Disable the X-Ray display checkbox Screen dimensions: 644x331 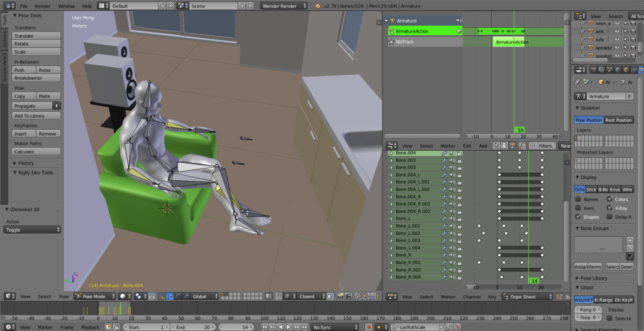[609, 208]
